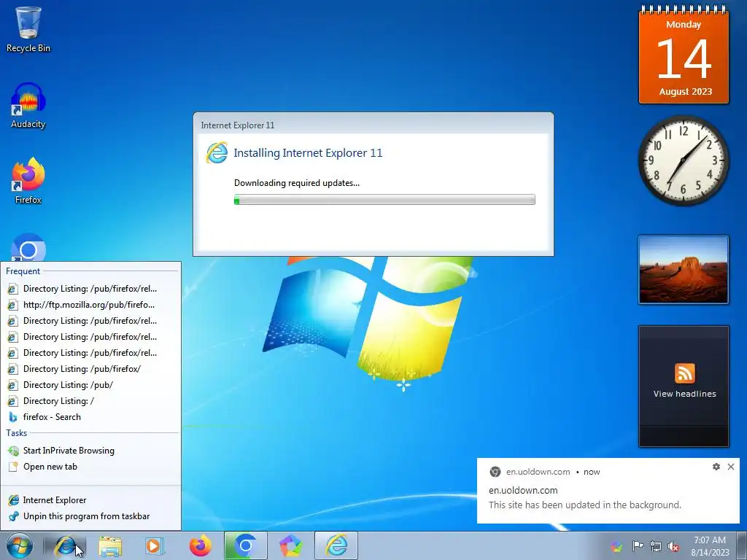Click the colorful tray icon beside the flag
This screenshot has height=560, width=747.
617,546
